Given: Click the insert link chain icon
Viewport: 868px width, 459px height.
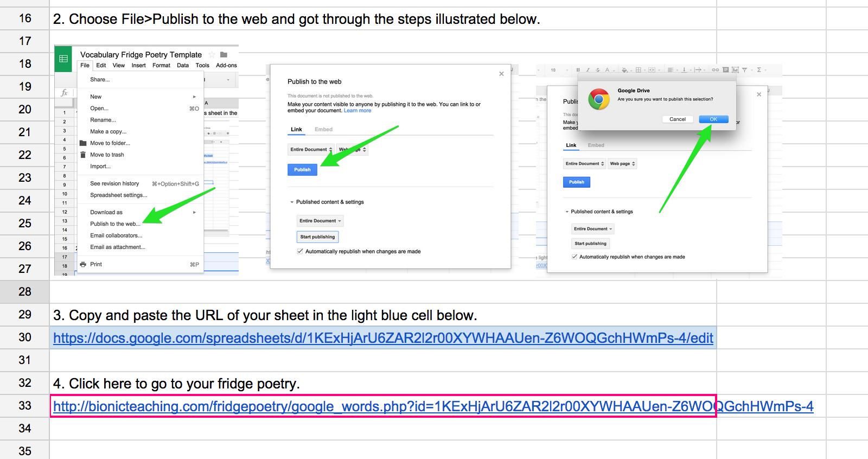Looking at the screenshot, I should click(x=716, y=70).
